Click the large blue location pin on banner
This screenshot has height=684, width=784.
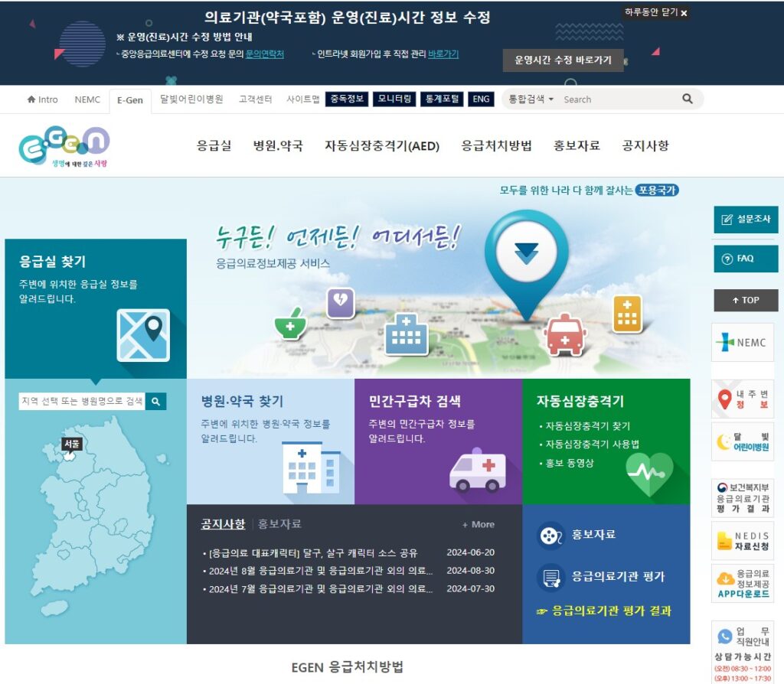pyautogui.click(x=527, y=265)
